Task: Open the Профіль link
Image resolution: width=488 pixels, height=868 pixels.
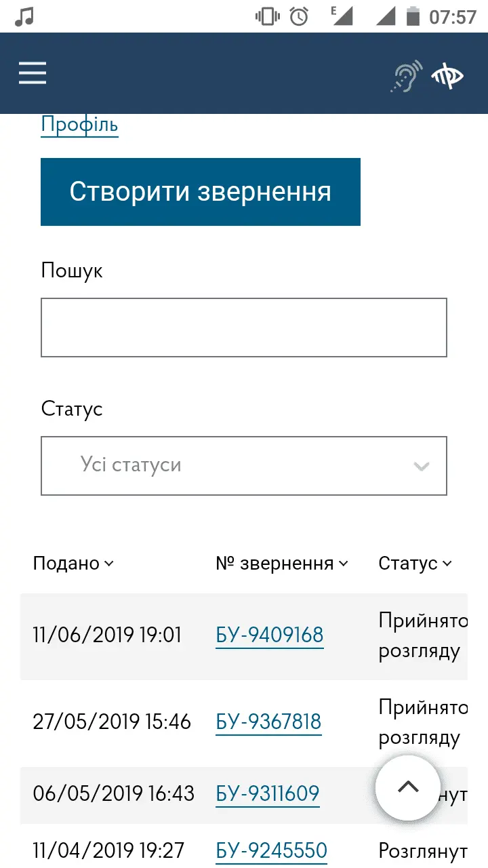Action: (79, 125)
